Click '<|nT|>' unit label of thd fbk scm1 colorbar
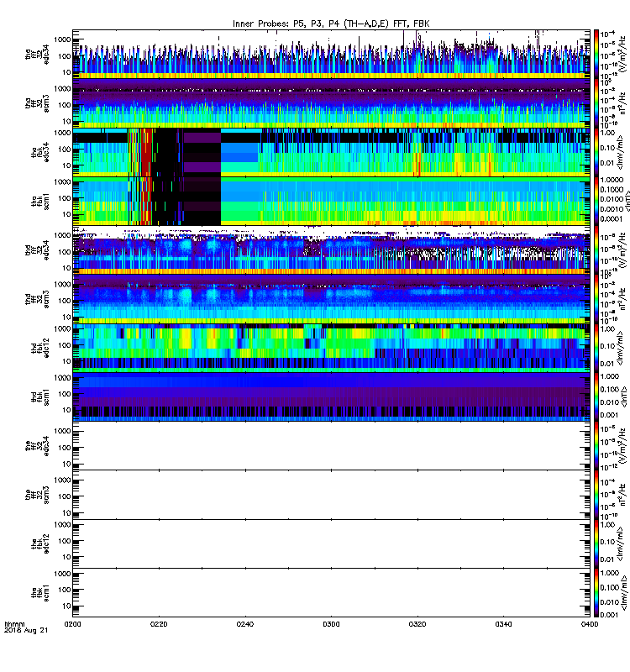Viewport: 630px width, 672px height. point(625,396)
